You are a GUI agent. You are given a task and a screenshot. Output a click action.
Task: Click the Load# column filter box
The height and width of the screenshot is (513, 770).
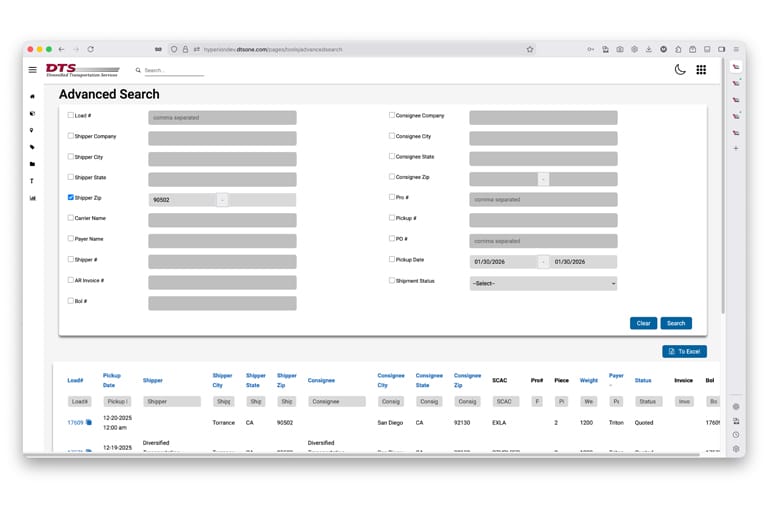pyautogui.click(x=80, y=402)
